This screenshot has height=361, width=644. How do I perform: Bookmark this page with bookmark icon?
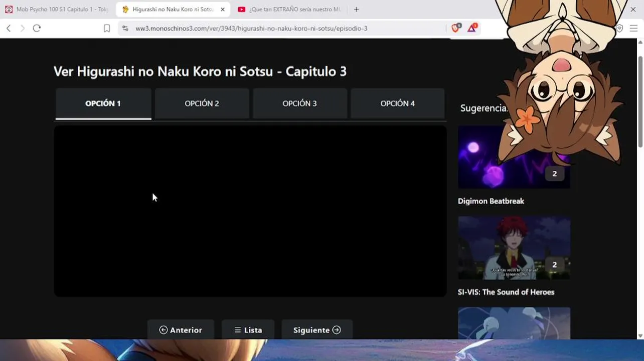(x=107, y=29)
